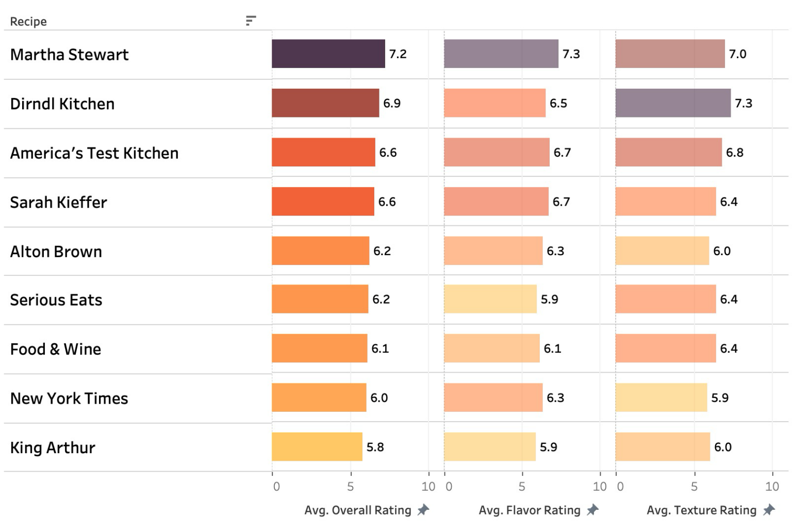Select Alton Brown's 6.2 overall rating bar
Viewport: 792px width, 532px height.
tap(320, 251)
